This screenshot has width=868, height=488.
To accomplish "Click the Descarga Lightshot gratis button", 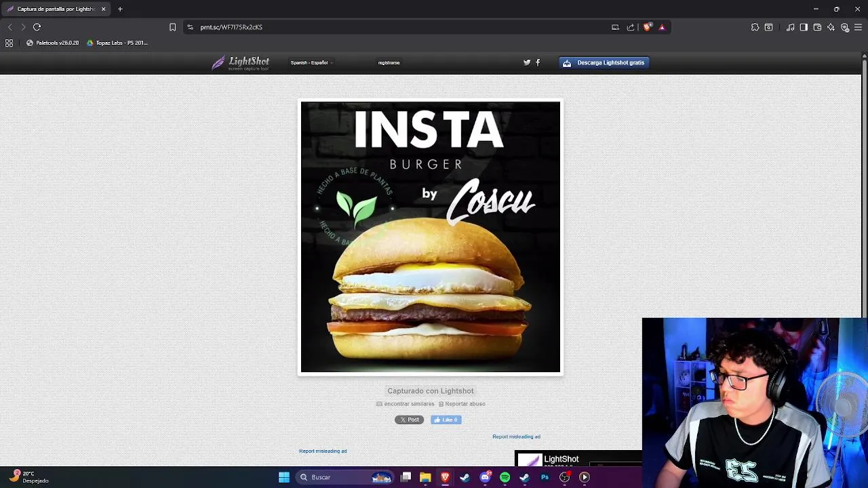I will 604,62.
